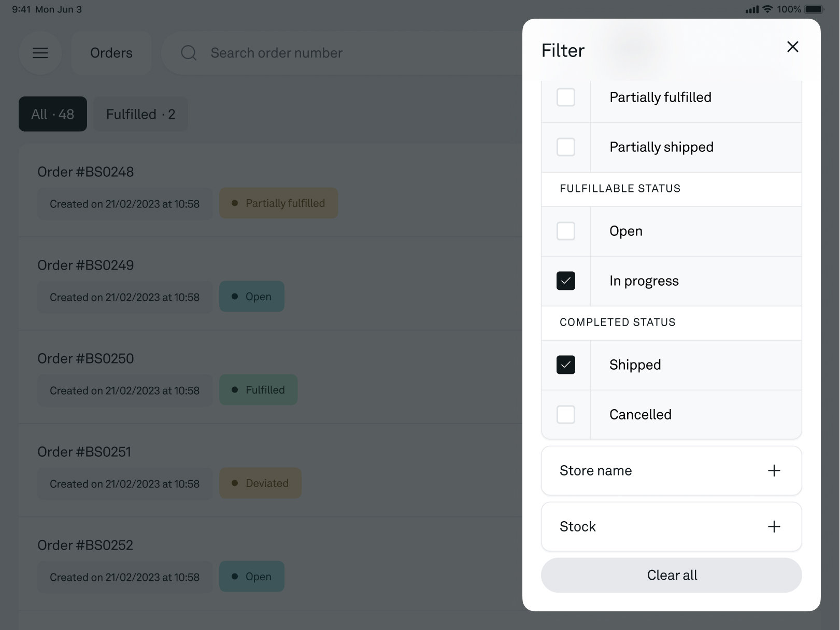
Task: Check the Open status checkbox
Action: pos(566,231)
